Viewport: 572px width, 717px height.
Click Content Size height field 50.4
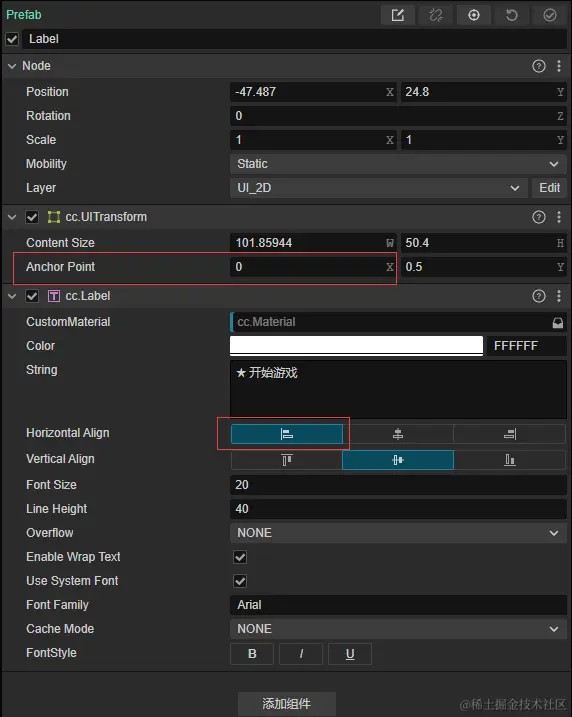484,243
